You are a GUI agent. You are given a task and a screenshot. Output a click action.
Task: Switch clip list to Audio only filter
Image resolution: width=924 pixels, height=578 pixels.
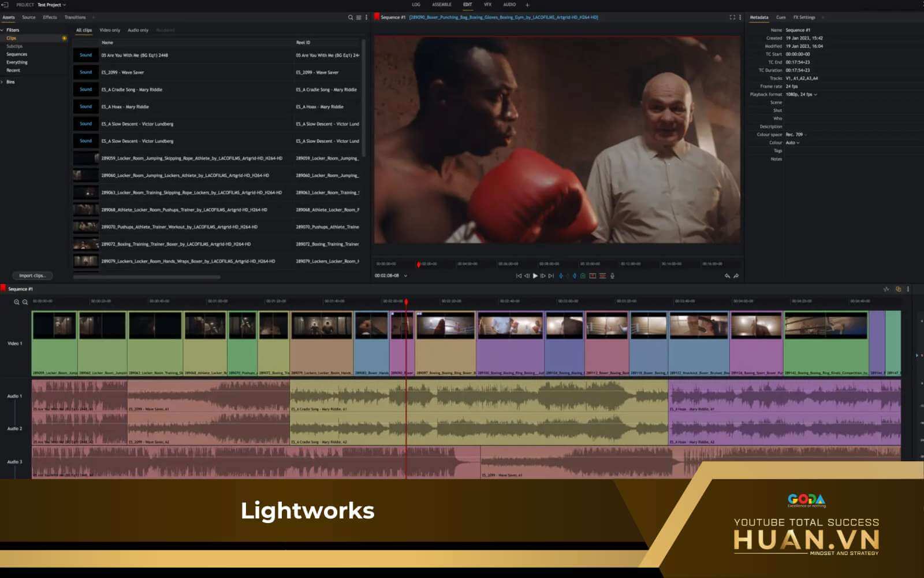(x=137, y=30)
